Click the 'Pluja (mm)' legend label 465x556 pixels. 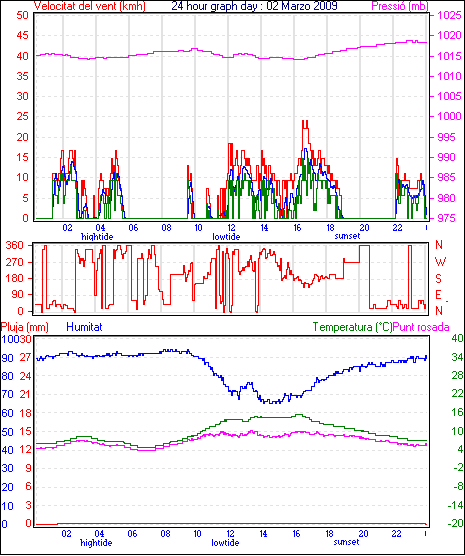click(24, 327)
